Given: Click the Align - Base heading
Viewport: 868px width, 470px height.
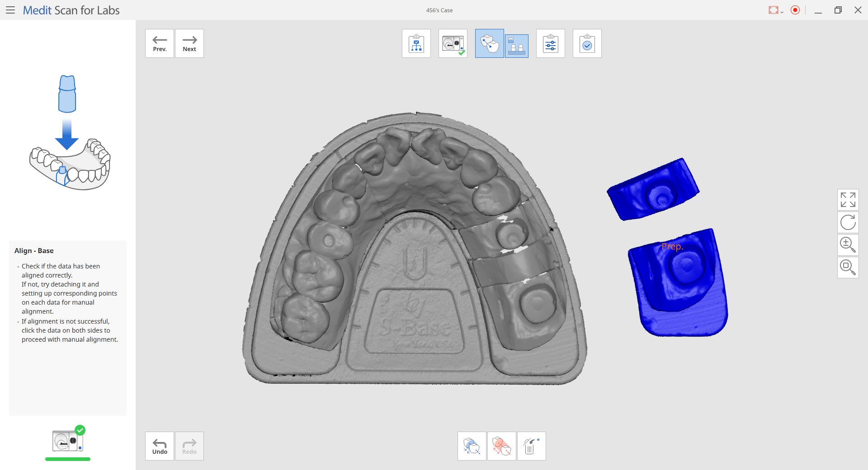Looking at the screenshot, I should click(x=34, y=251).
